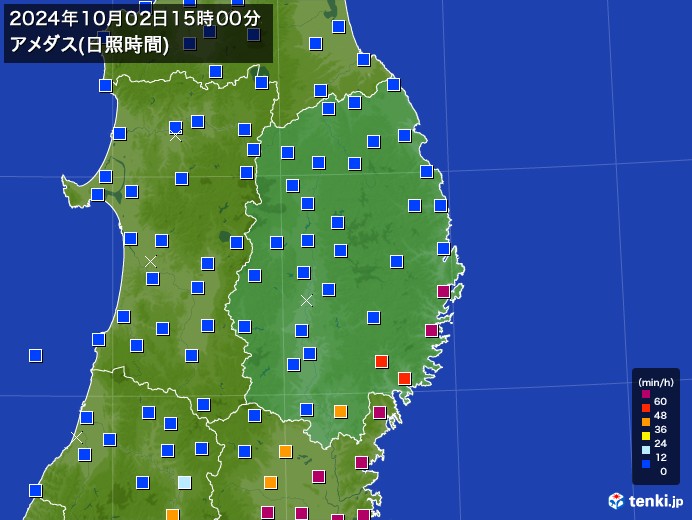The image size is (692, 520).
Task: Click the southernmost X marker near west coast
Action: coord(76,437)
